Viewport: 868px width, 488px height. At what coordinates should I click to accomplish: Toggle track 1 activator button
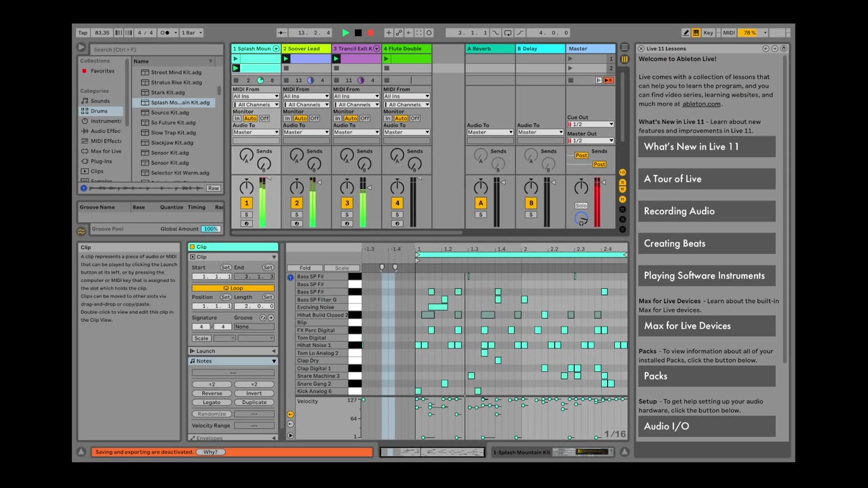coord(246,203)
